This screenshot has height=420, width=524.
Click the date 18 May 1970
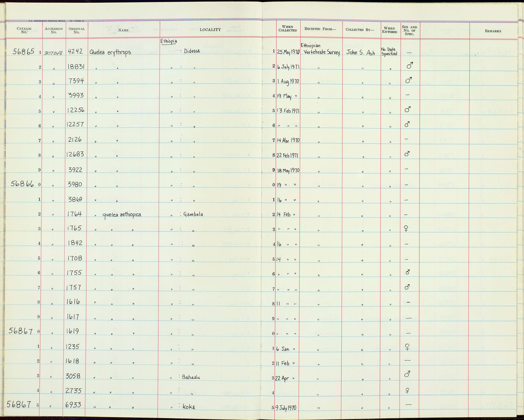coord(288,170)
